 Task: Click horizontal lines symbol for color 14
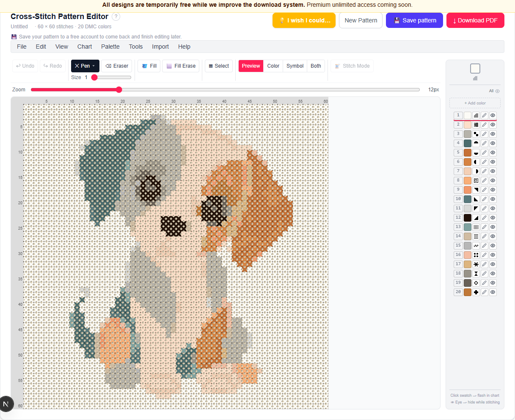pyautogui.click(x=476, y=236)
